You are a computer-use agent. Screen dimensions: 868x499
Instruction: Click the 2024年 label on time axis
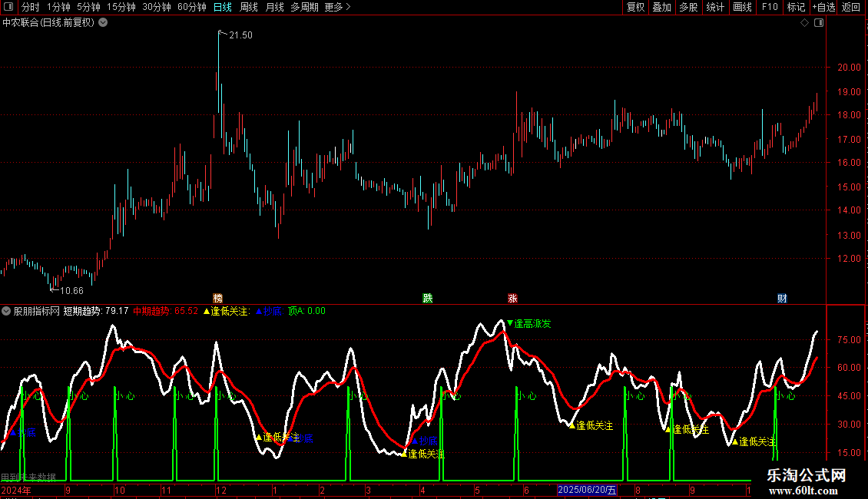[16, 490]
